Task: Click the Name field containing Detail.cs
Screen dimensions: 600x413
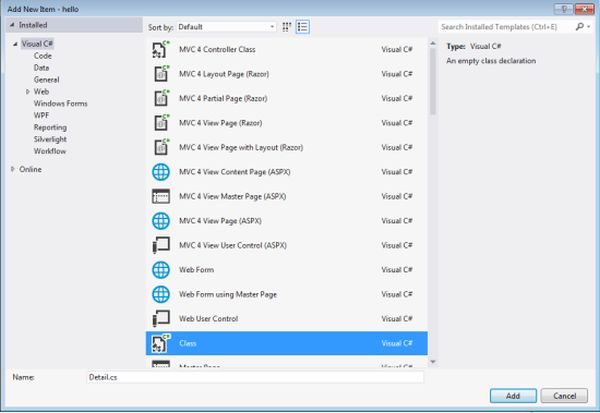Action: [x=255, y=377]
